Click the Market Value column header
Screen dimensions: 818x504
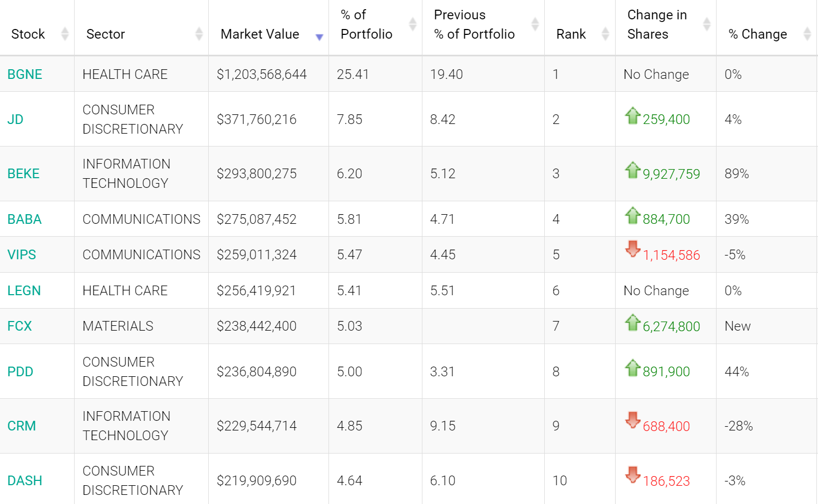coord(260,34)
